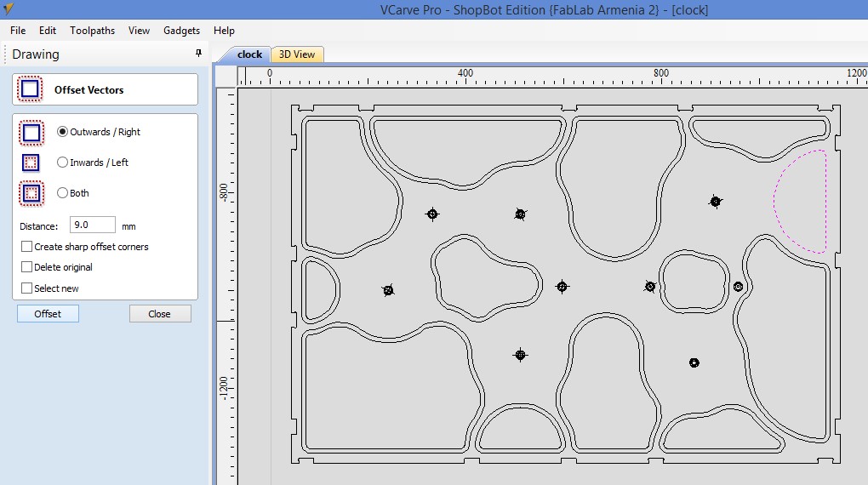Click the vertical ruler at -800 mark
This screenshot has height=485, width=868.
tap(226, 192)
